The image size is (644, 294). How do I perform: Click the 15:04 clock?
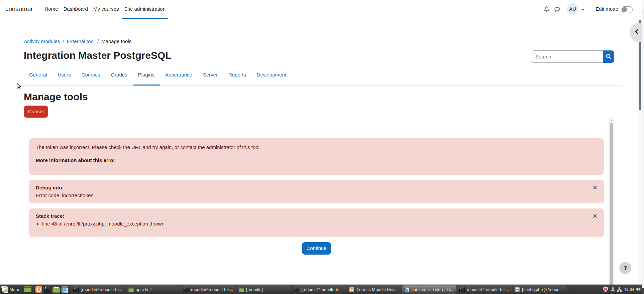(x=629, y=289)
